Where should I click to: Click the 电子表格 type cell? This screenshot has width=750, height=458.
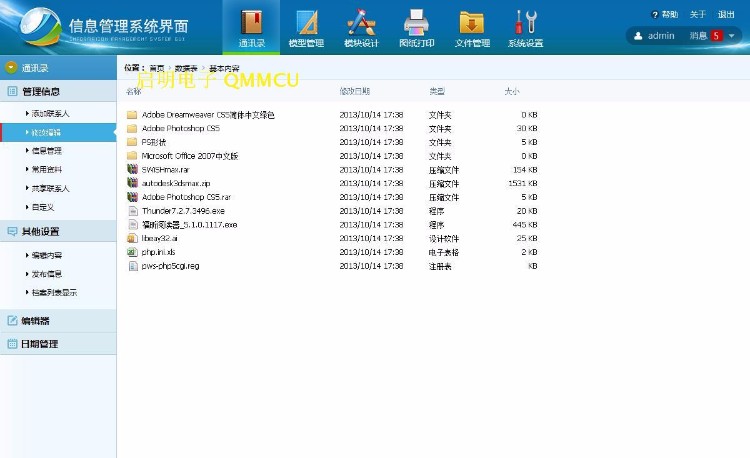444,252
